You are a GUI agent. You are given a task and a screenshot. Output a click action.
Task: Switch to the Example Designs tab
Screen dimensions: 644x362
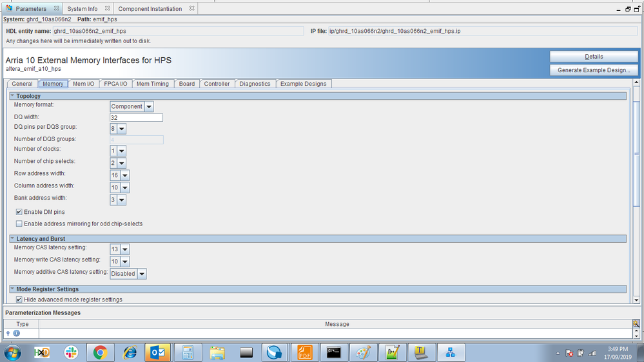[x=304, y=84]
